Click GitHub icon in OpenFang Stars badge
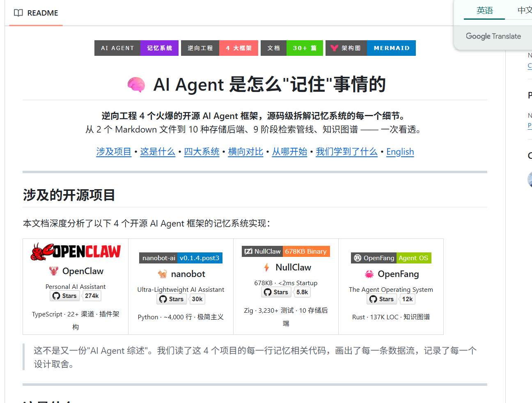 pos(373,299)
